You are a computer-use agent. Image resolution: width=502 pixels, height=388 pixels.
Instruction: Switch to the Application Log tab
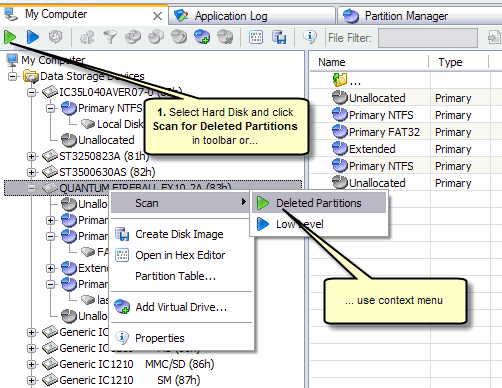252,16
